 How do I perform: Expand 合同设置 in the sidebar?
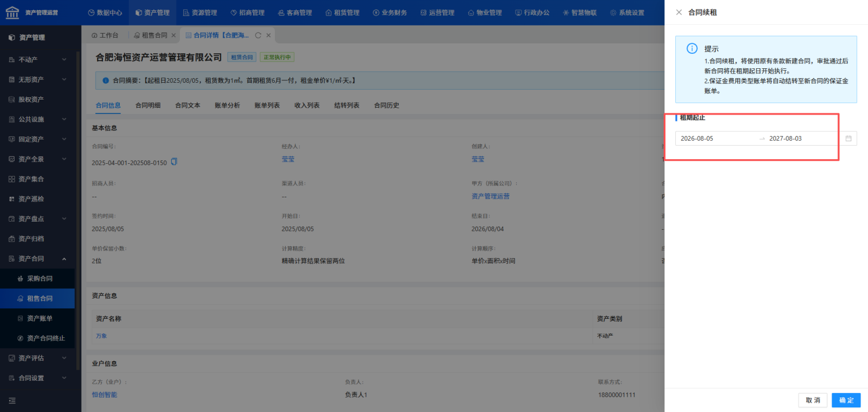38,378
